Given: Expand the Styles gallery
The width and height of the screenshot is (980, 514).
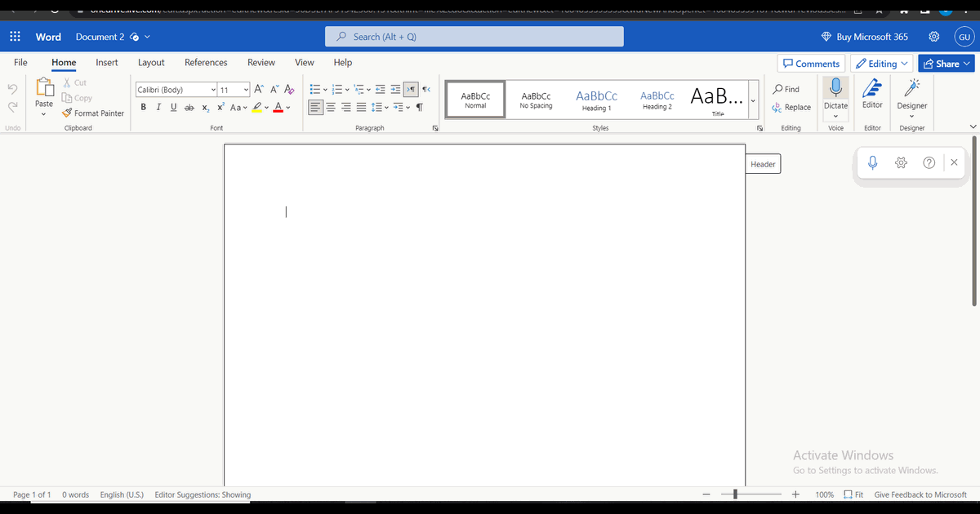Looking at the screenshot, I should pyautogui.click(x=752, y=102).
